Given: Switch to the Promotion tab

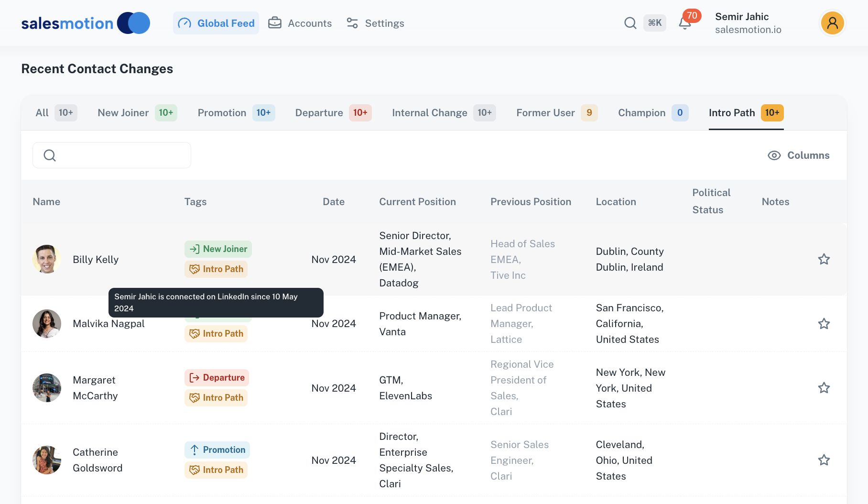Looking at the screenshot, I should (x=236, y=113).
